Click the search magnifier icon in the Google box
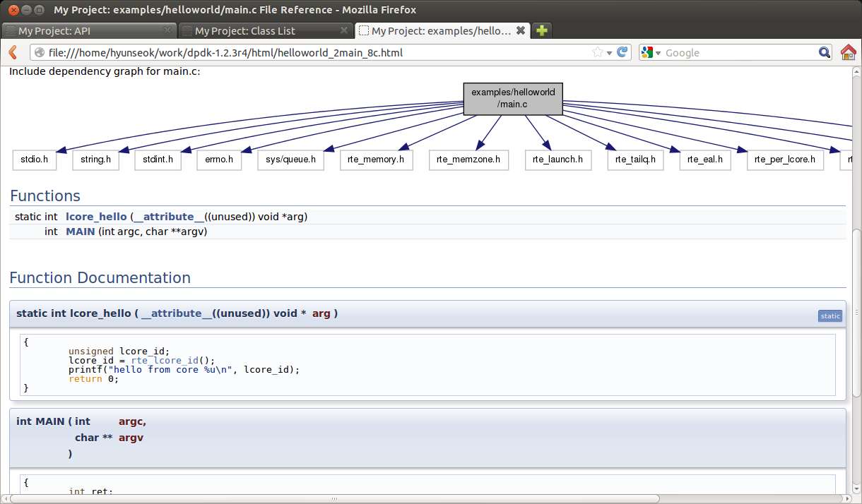862x504 pixels. [825, 52]
